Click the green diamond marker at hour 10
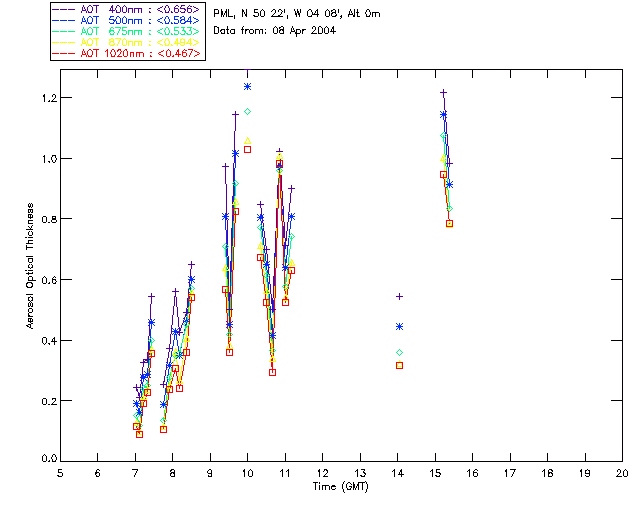Screen dimensions: 640x512 point(247,111)
